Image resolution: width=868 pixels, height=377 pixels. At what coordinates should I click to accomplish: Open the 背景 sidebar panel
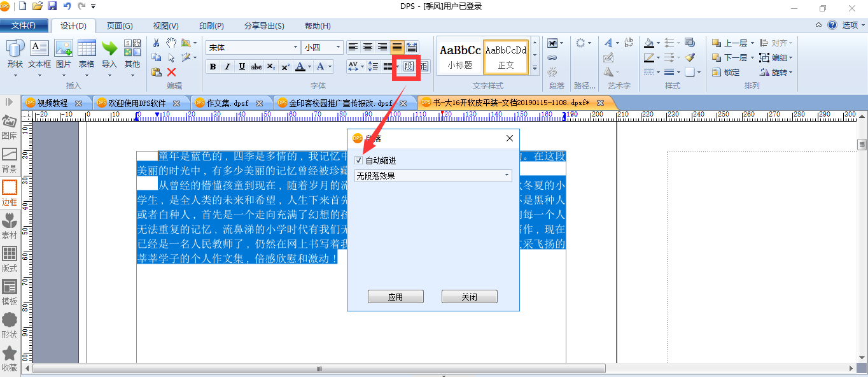(10, 160)
